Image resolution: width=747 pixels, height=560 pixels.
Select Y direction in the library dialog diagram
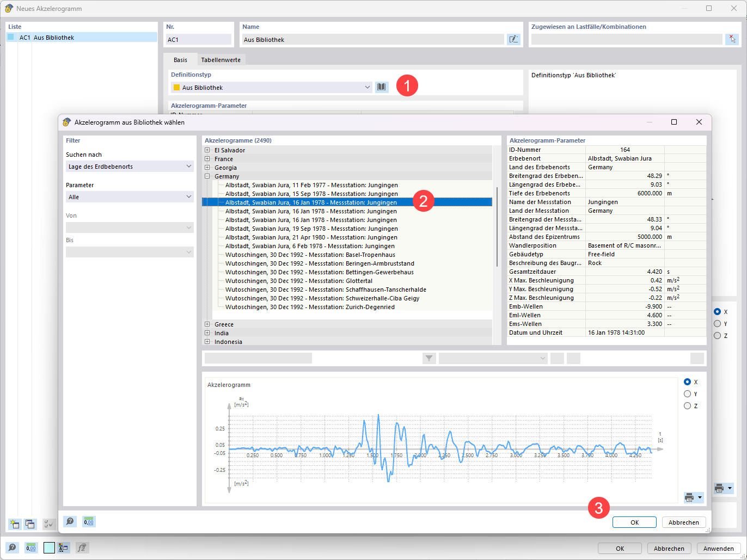pos(687,394)
